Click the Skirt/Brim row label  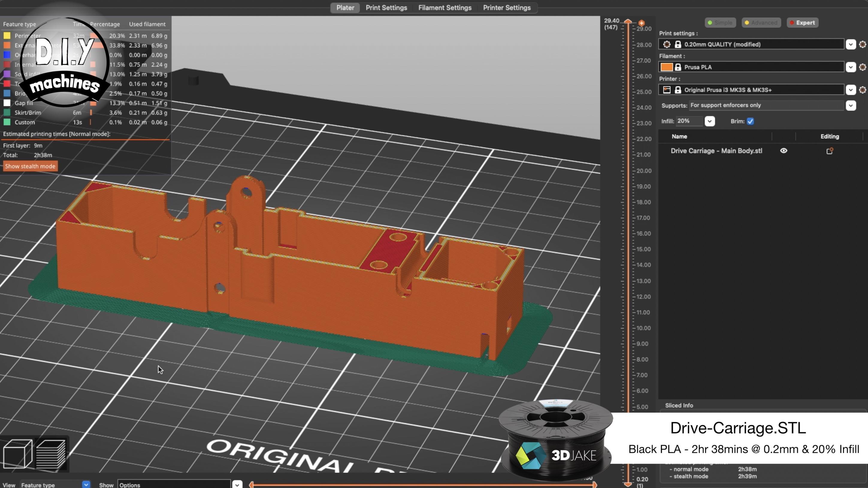tap(28, 113)
